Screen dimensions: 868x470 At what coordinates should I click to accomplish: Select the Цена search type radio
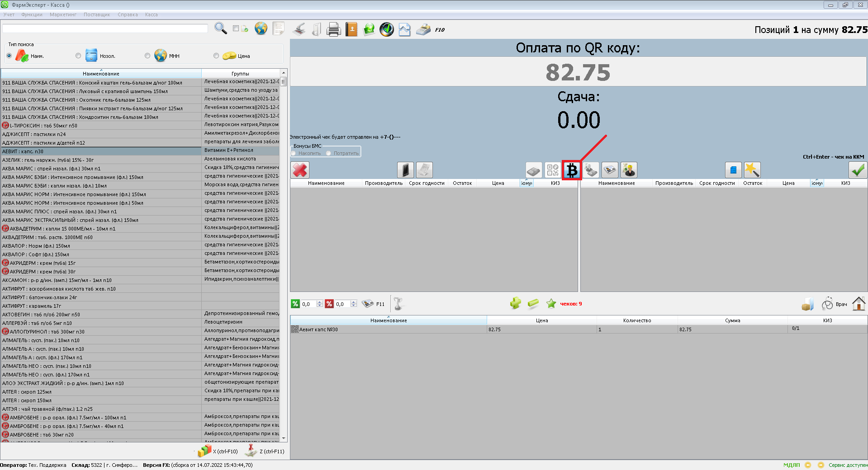(216, 56)
